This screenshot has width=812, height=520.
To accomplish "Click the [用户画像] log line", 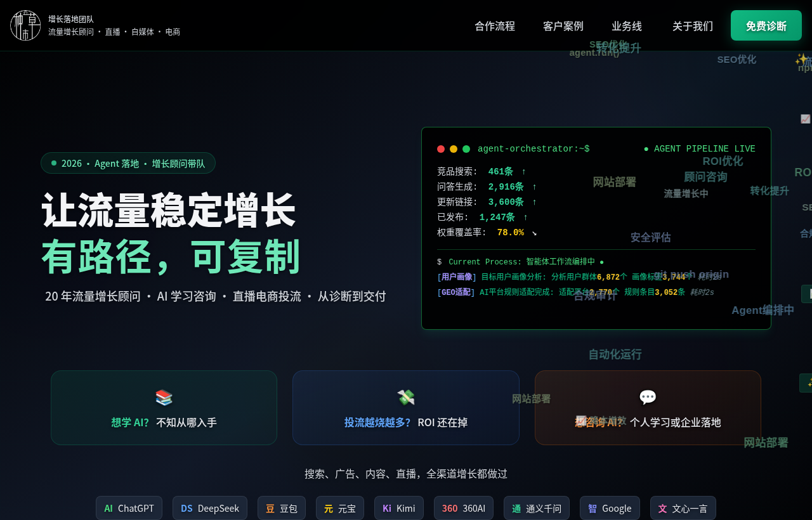I will coord(579,277).
